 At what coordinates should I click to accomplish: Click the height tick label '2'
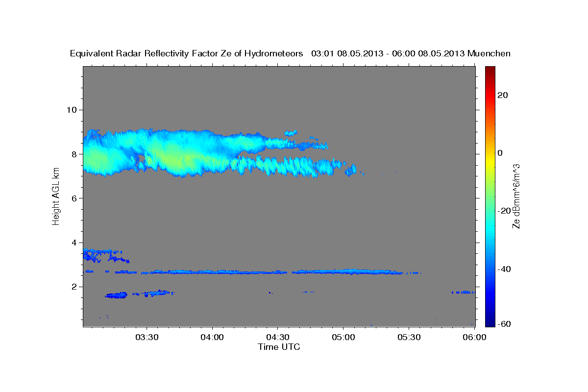(x=75, y=287)
